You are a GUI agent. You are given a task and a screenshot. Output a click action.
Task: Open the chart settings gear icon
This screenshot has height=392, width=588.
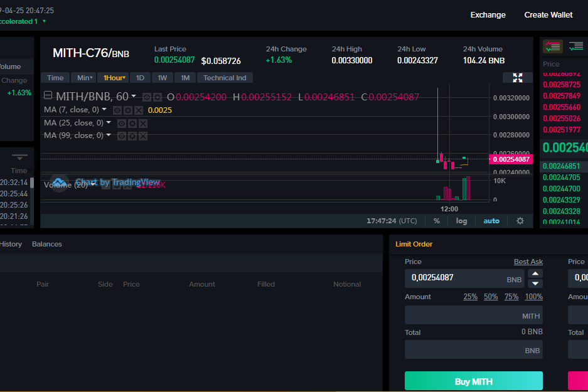tap(520, 221)
